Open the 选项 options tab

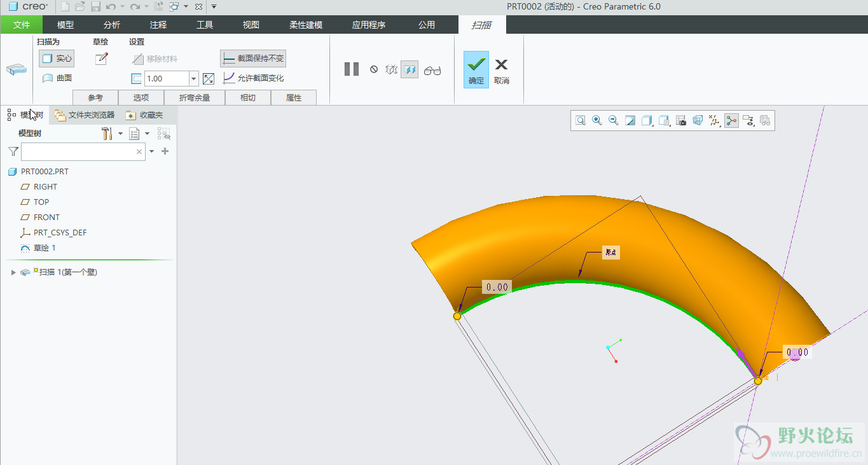141,97
